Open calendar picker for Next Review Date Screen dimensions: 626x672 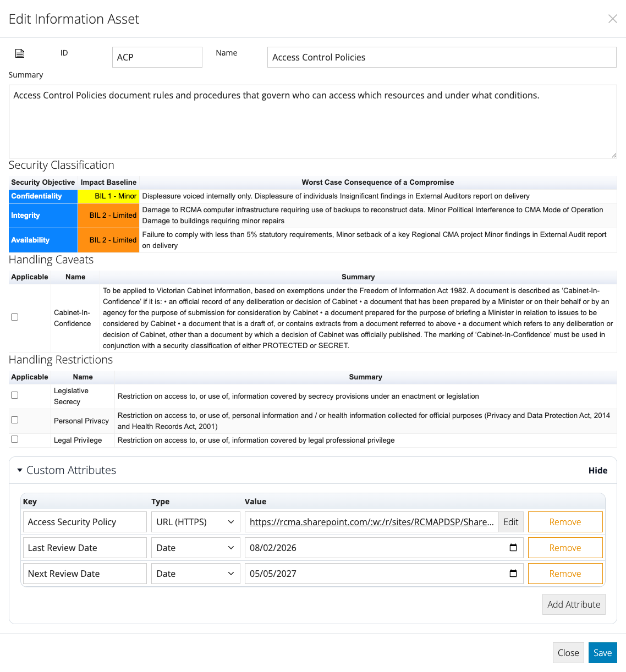[x=513, y=574]
